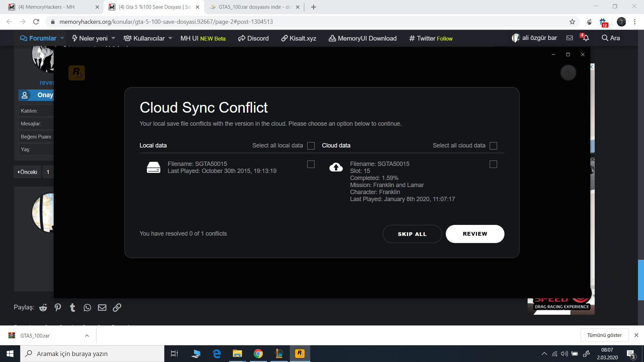This screenshot has width=644, height=362.
Task: Reload the memoryhackers page
Action: tap(36, 22)
